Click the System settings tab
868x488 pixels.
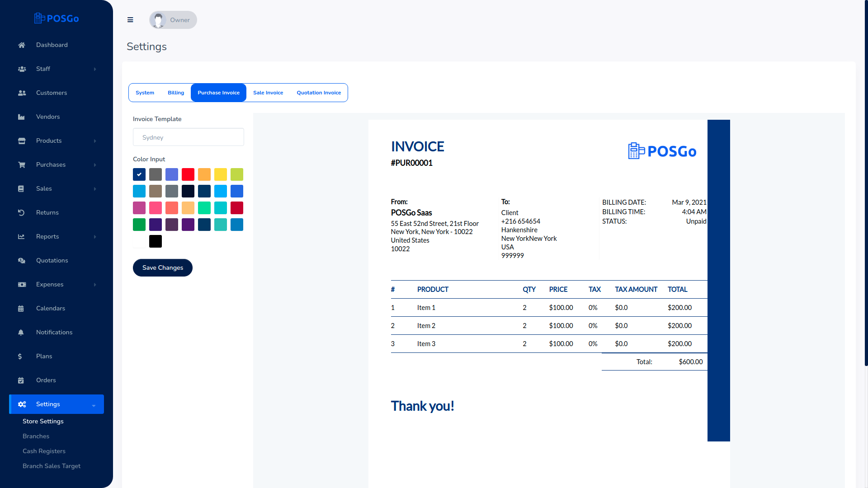(145, 92)
